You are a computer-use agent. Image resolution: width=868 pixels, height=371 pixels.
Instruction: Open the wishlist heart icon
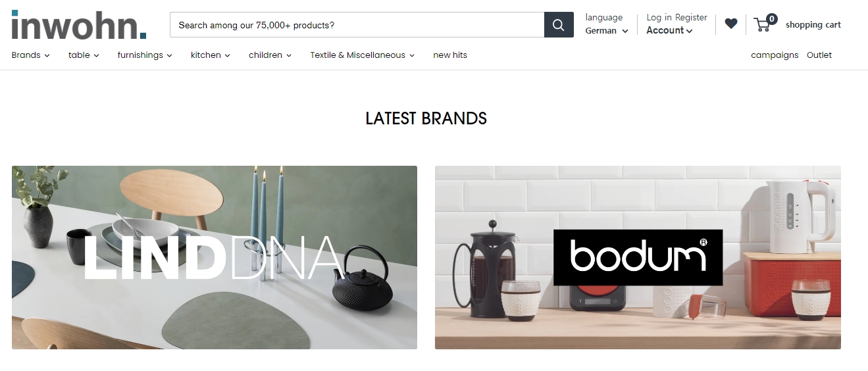point(731,24)
